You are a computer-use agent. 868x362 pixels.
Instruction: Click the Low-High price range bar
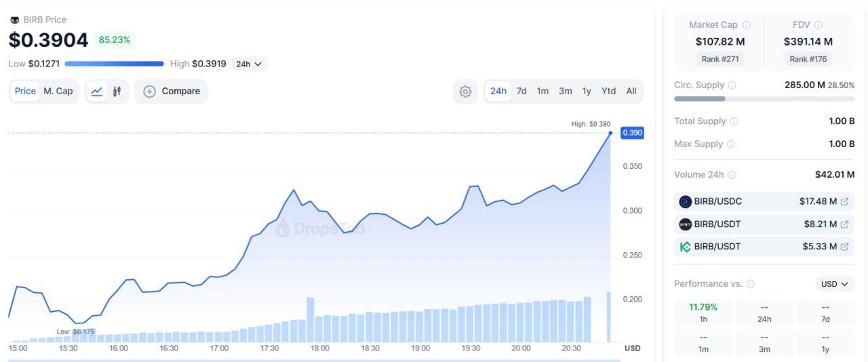[x=114, y=64]
